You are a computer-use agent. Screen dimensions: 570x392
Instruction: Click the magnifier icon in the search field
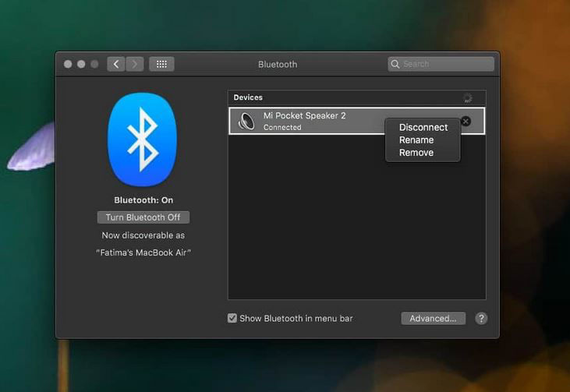(395, 65)
